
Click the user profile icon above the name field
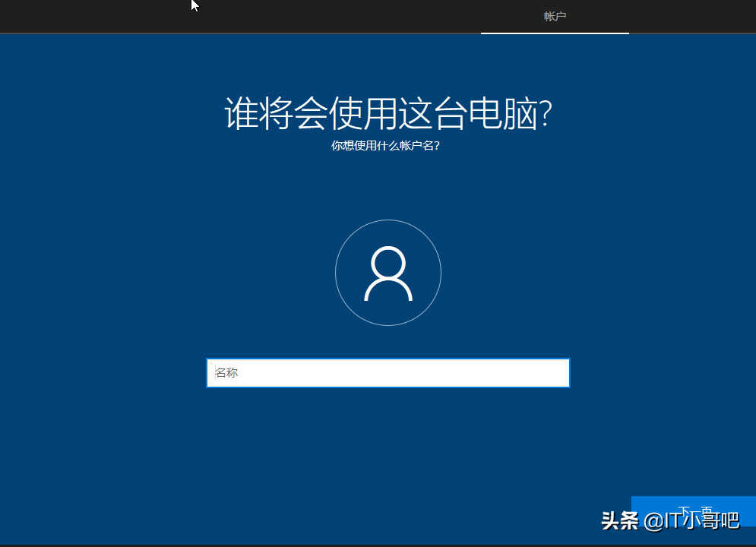pyautogui.click(x=387, y=273)
